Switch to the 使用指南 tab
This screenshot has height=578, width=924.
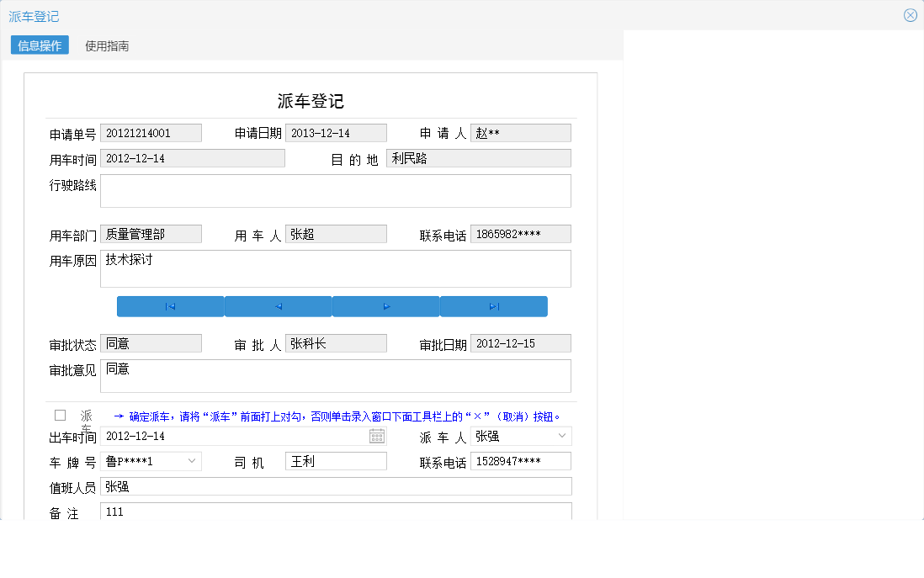[x=106, y=46]
